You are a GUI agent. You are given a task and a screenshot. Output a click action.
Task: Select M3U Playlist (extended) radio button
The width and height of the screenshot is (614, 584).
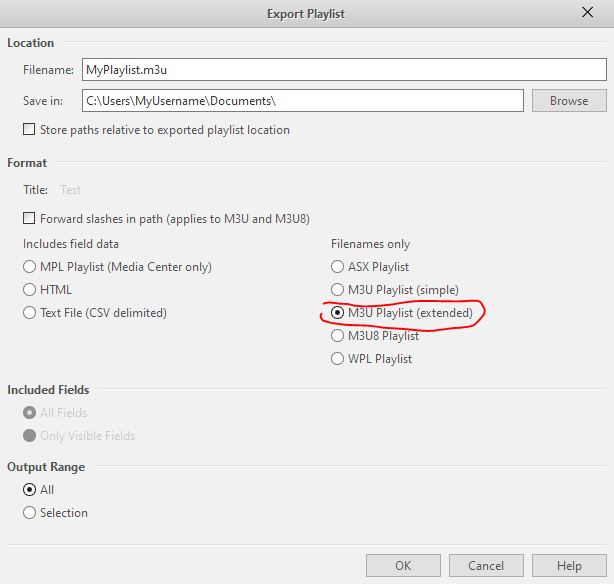(337, 313)
